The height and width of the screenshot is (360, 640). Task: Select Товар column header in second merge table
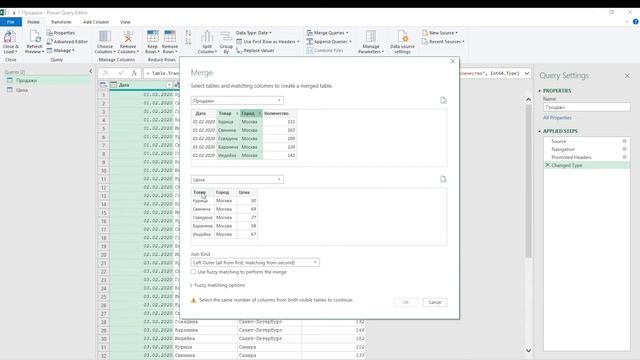202,192
